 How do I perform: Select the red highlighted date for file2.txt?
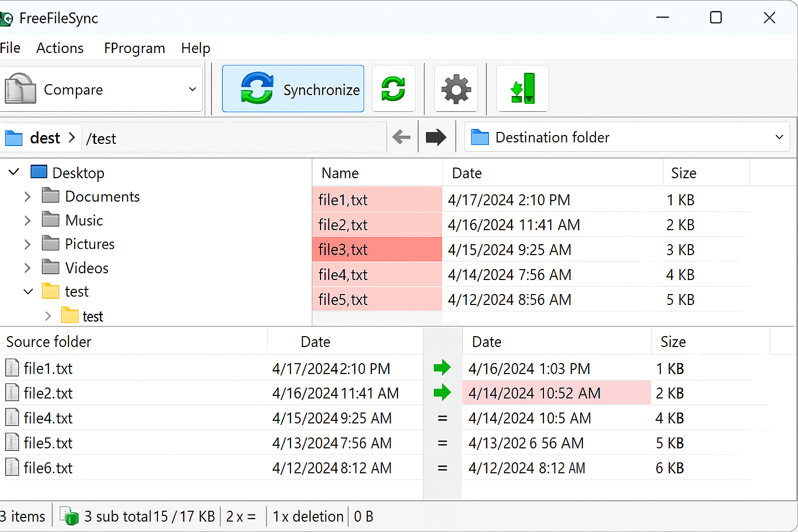(534, 393)
